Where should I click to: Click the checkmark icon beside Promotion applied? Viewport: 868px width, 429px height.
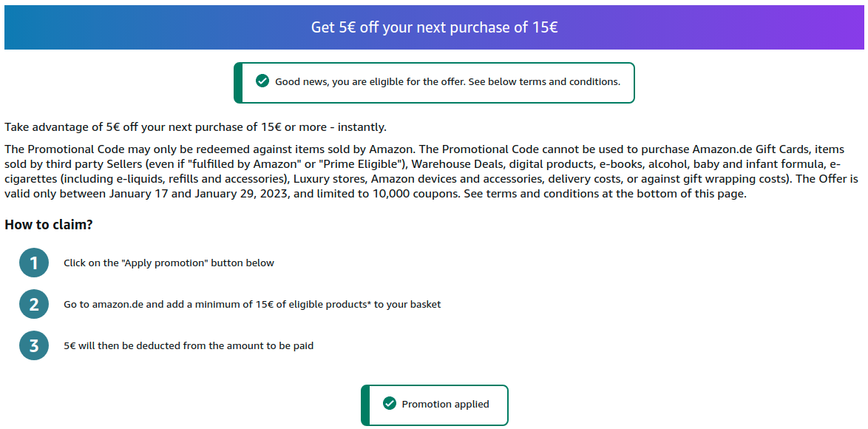pyautogui.click(x=389, y=404)
